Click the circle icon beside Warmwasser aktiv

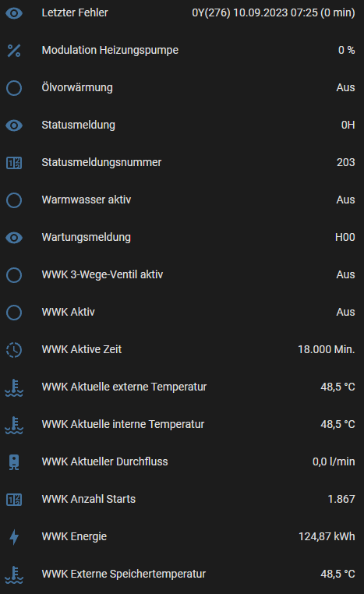14,200
